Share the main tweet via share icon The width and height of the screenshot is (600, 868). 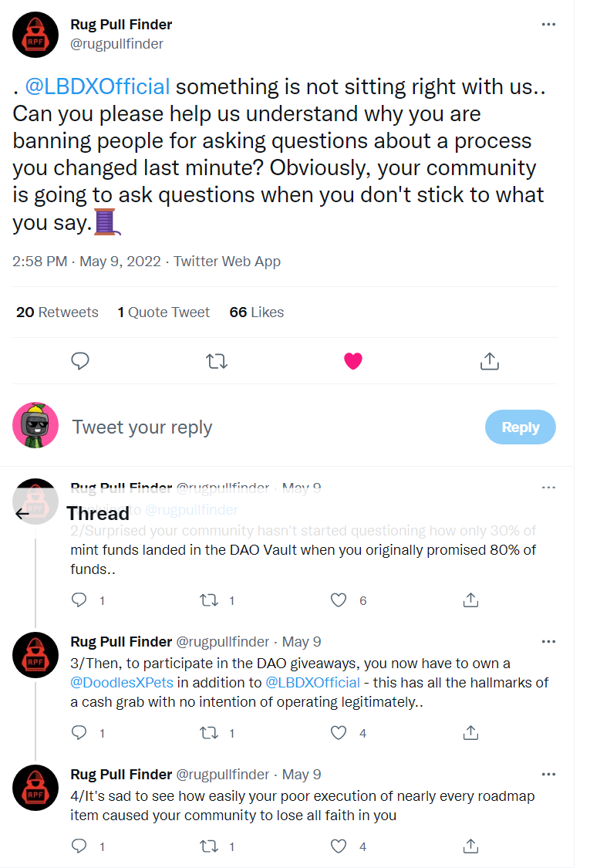click(490, 360)
